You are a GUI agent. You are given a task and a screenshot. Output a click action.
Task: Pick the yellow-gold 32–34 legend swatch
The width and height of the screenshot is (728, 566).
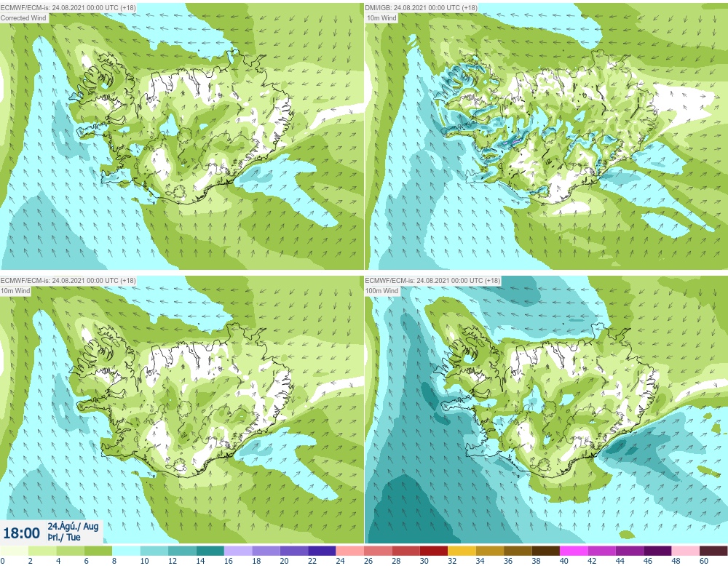coord(462,551)
